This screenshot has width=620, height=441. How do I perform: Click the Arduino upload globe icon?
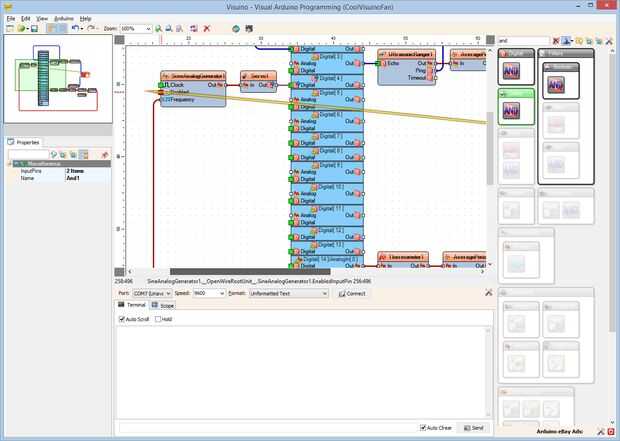236,28
